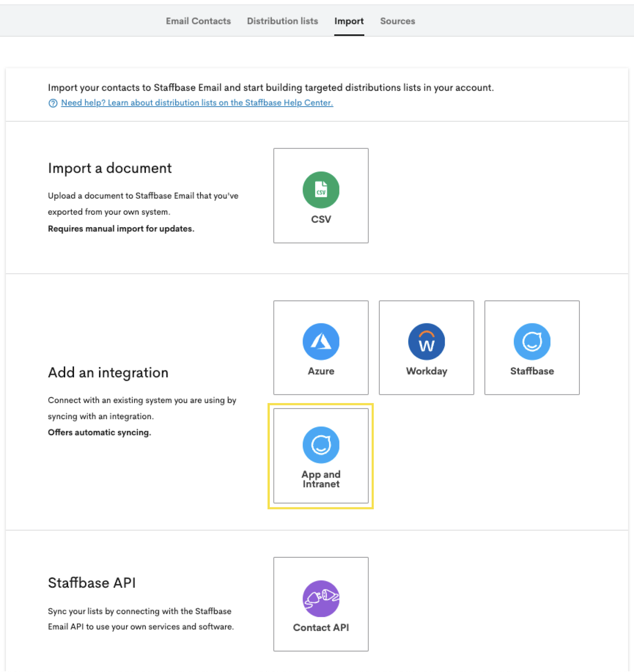Image resolution: width=634 pixels, height=672 pixels.
Task: Choose the Workday logo icon
Action: 426,341
